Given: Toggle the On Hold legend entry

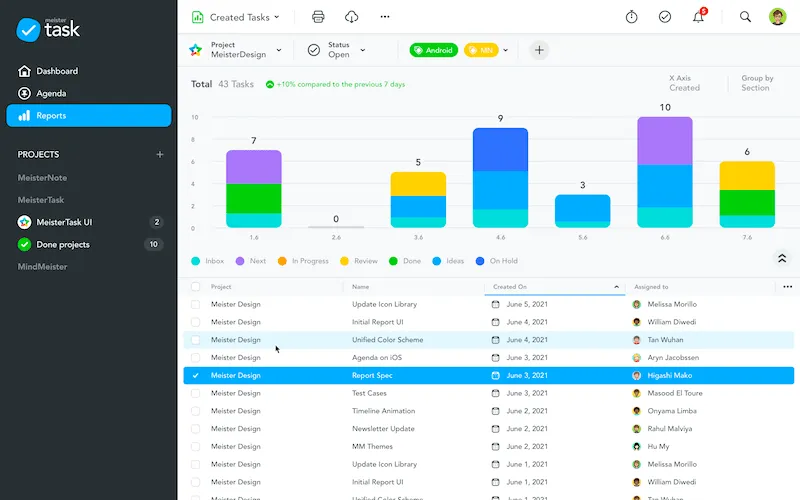Looking at the screenshot, I should pos(496,261).
